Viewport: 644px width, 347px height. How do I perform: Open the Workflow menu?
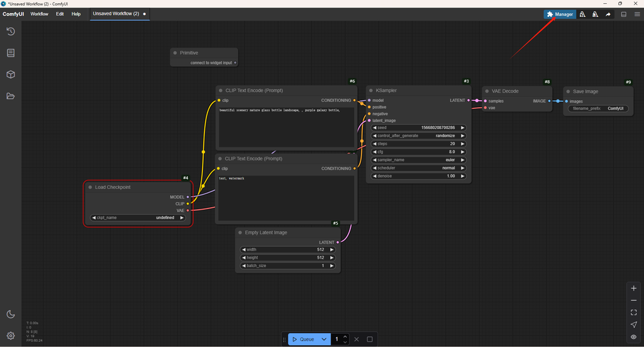click(40, 14)
